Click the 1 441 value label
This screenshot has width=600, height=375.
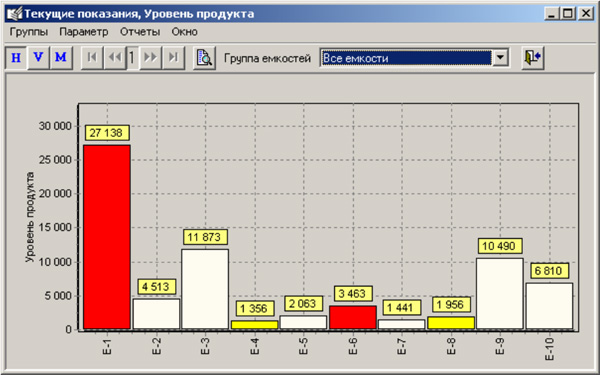(402, 307)
